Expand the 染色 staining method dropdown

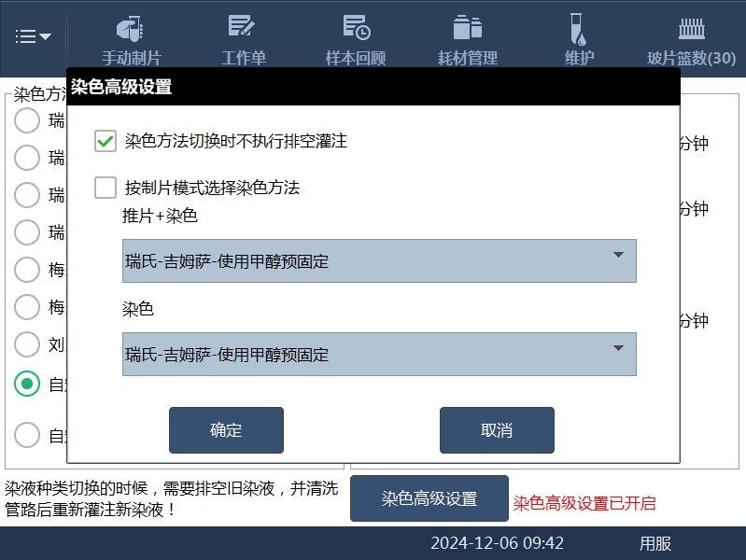378,355
